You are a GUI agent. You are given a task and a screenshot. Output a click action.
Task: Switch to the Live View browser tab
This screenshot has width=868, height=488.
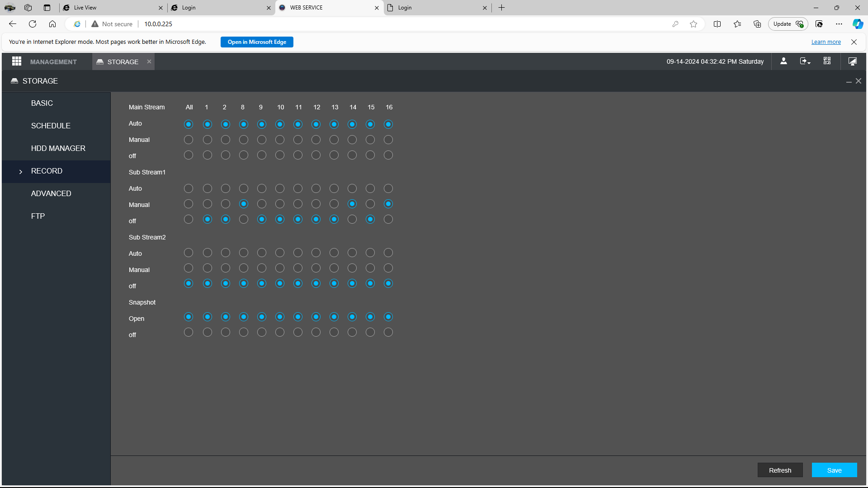112,8
